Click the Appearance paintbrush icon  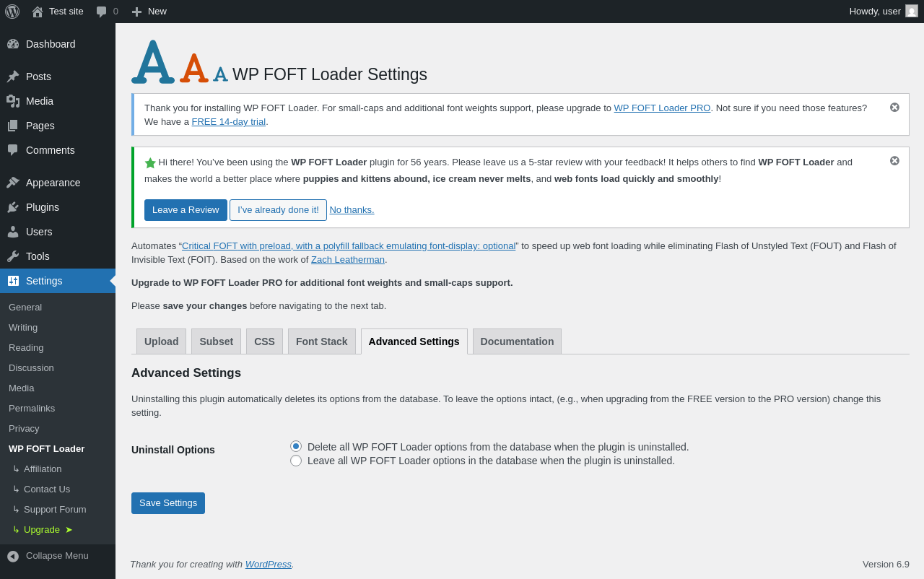(x=13, y=183)
